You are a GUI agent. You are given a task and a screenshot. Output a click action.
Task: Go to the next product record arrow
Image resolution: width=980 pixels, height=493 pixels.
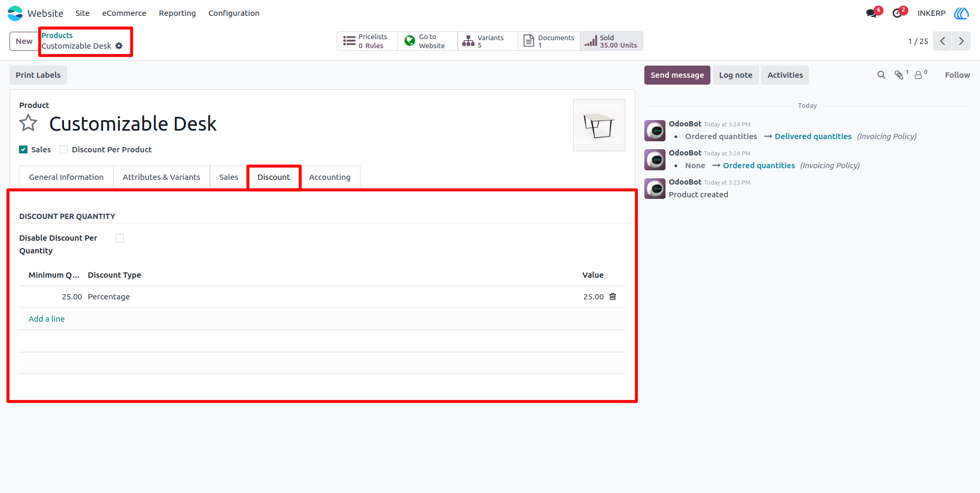961,41
